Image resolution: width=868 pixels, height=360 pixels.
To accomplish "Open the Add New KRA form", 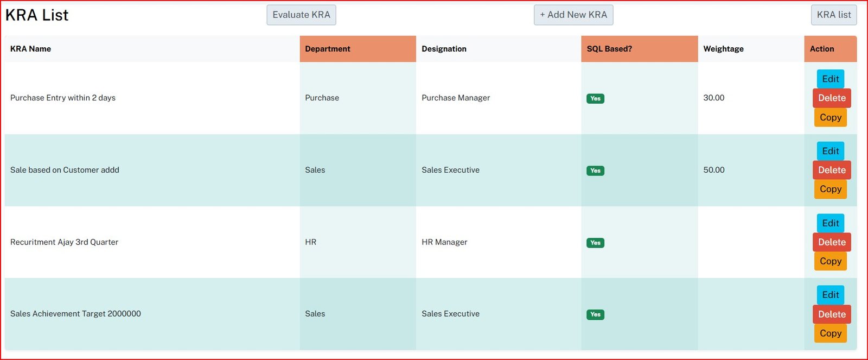I will pos(573,15).
